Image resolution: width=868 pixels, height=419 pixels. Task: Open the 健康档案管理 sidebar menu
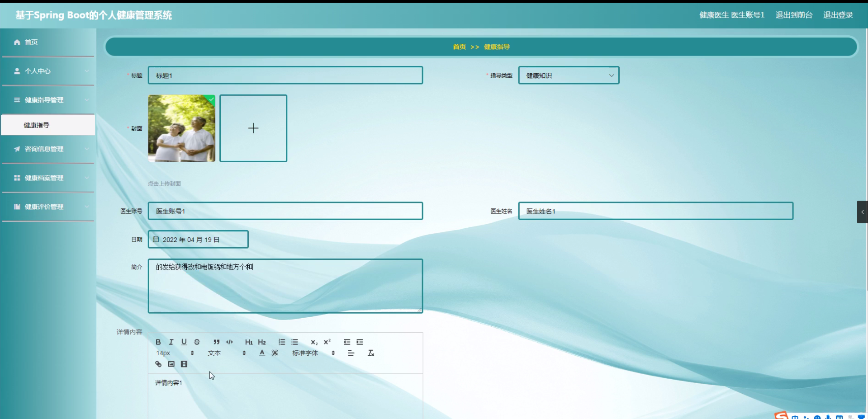[48, 178]
